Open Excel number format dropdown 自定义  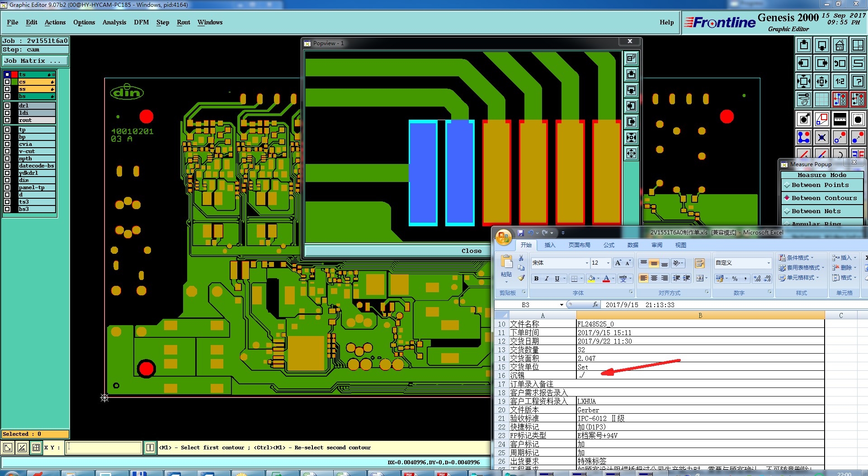coord(768,263)
